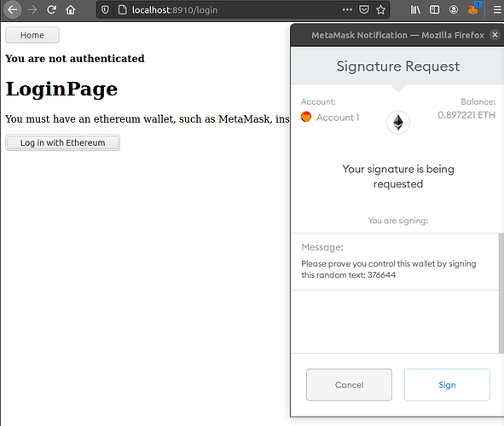The image size is (504, 426).
Task: Click the random text 376644 message
Action: tap(389, 269)
